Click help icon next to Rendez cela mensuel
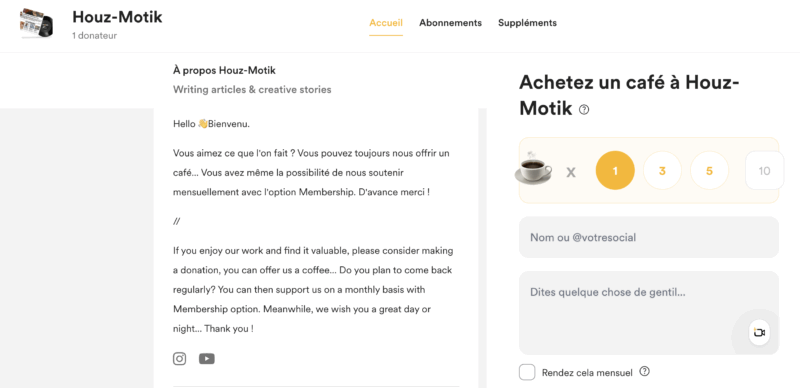The image size is (800, 388). tap(644, 371)
